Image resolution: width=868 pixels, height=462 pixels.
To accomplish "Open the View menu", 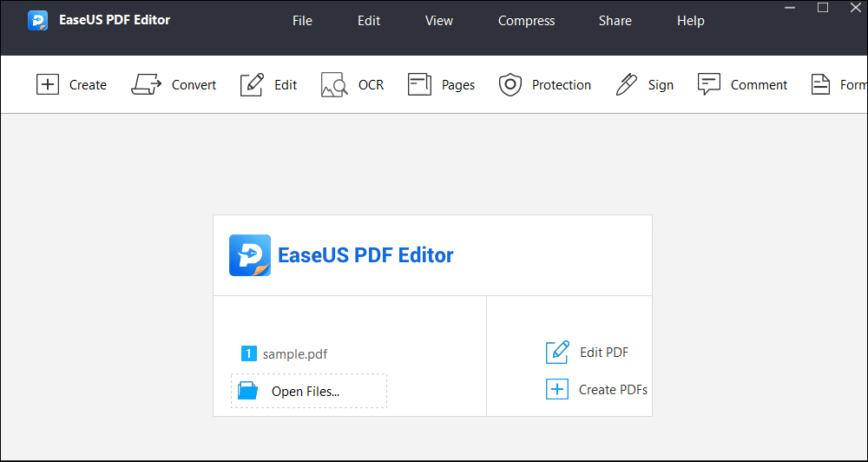I will tap(439, 21).
